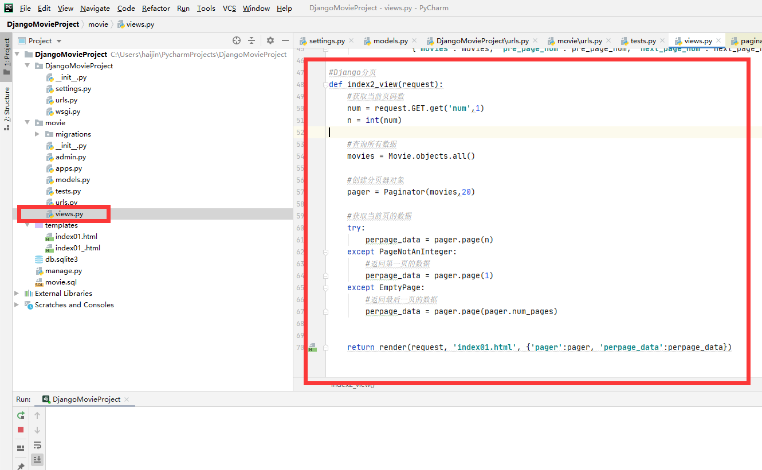Select models.py in project tree

(68, 180)
